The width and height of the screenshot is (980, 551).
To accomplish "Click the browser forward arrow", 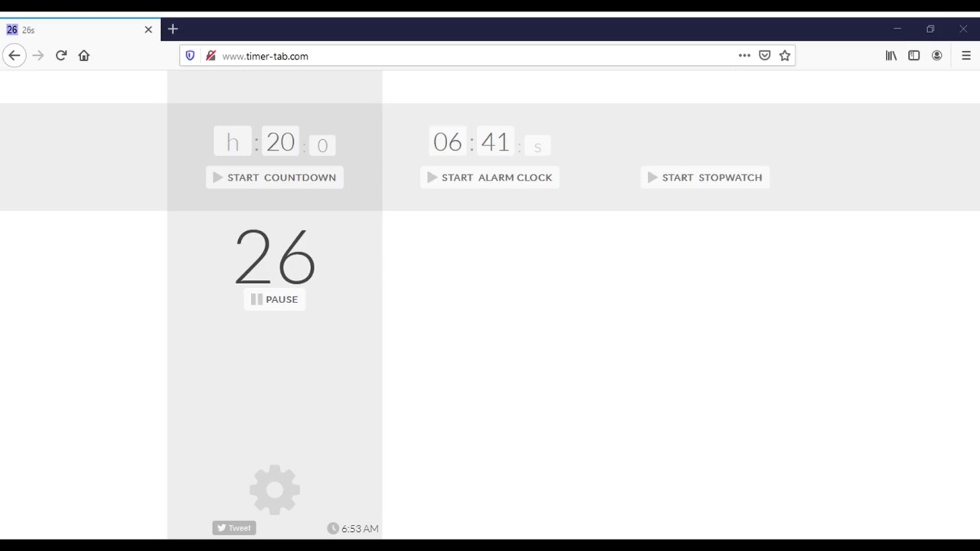I will 38,55.
